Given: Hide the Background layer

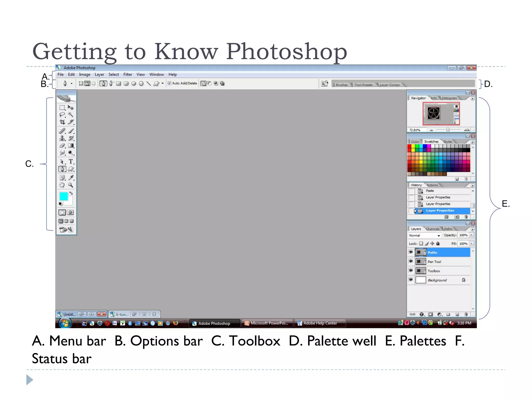Looking at the screenshot, I should click(x=411, y=280).
